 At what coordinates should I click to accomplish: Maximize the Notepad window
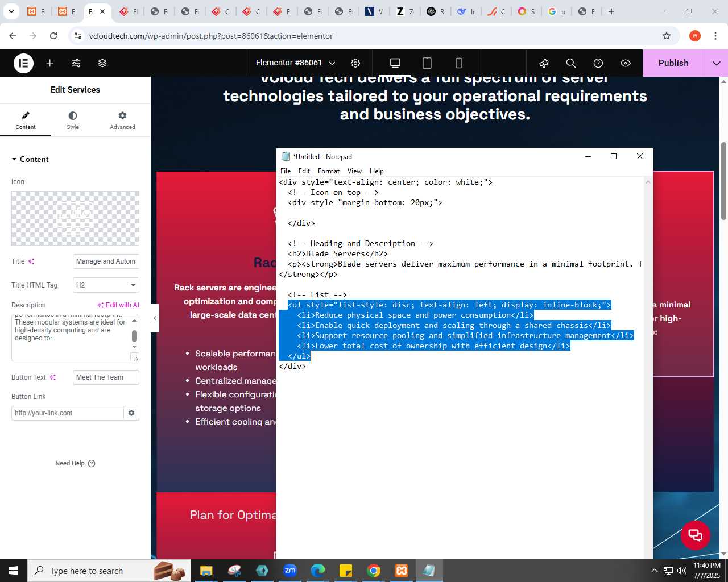click(x=614, y=156)
